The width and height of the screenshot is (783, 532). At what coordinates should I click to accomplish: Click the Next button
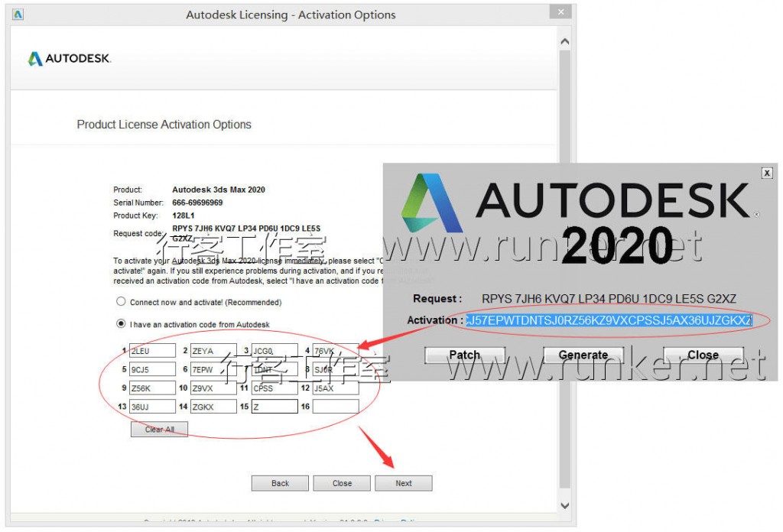(x=404, y=483)
